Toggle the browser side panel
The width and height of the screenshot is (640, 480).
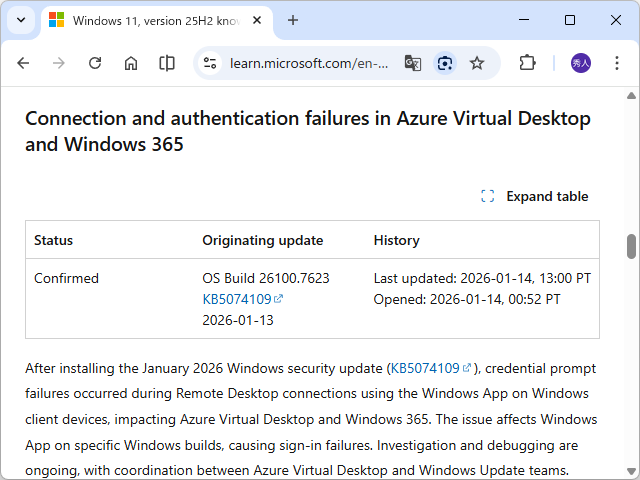167,63
